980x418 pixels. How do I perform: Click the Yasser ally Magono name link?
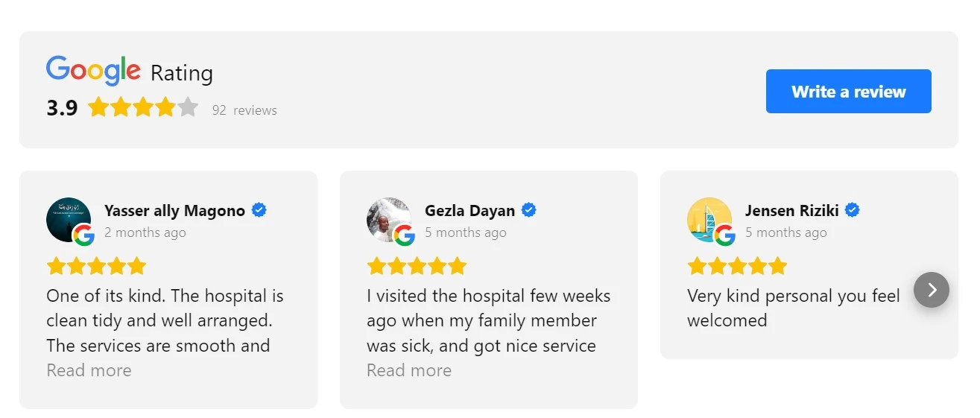[174, 211]
